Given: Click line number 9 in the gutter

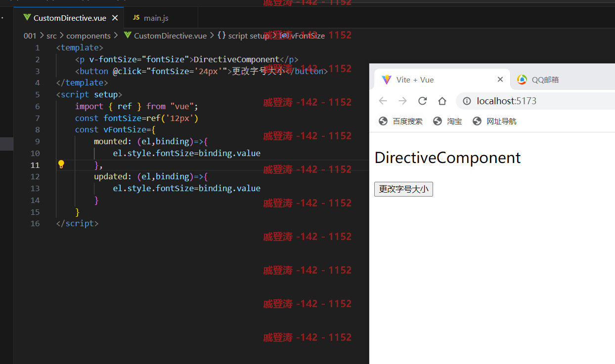Looking at the screenshot, I should tap(38, 141).
